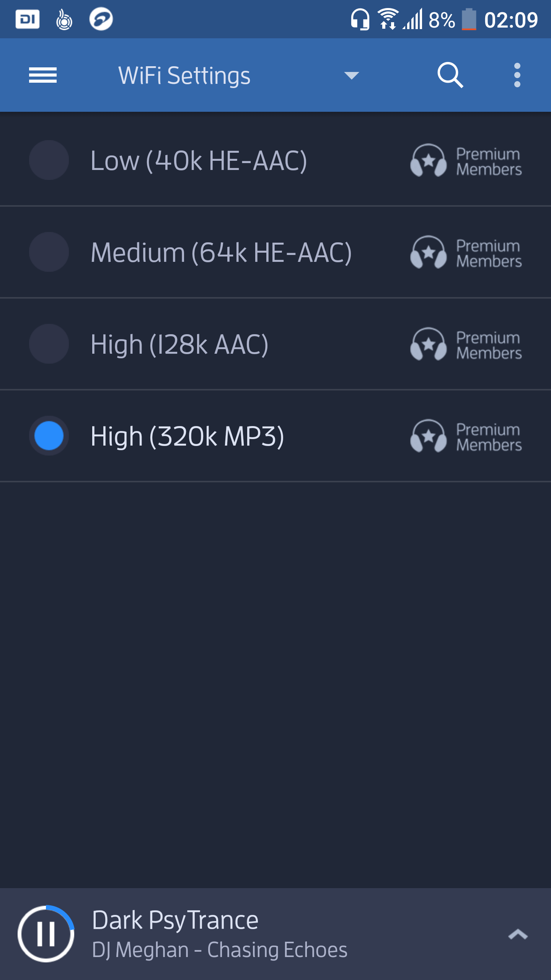Viewport: 551px width, 980px height.
Task: Tap the search magnifier icon
Action: [450, 75]
